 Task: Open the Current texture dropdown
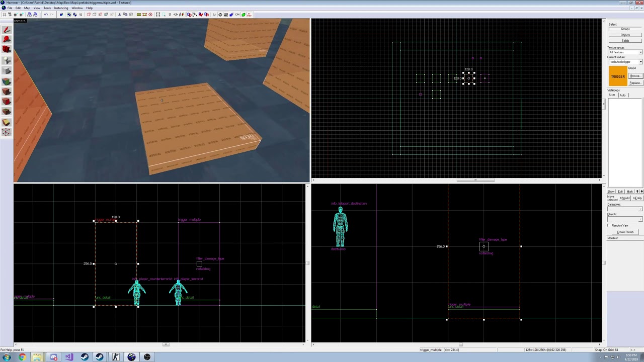pos(640,62)
